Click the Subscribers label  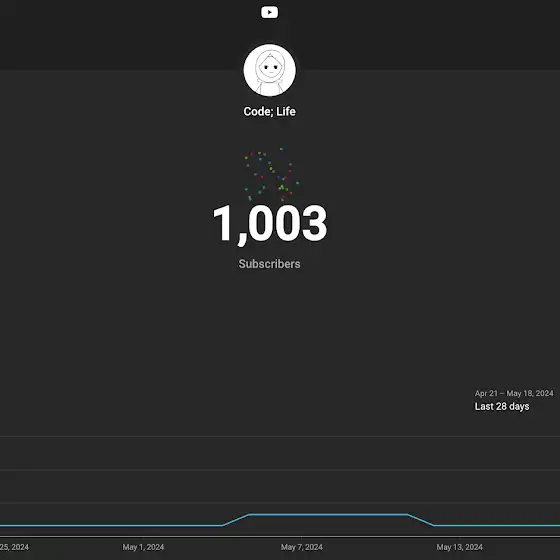pos(269,264)
